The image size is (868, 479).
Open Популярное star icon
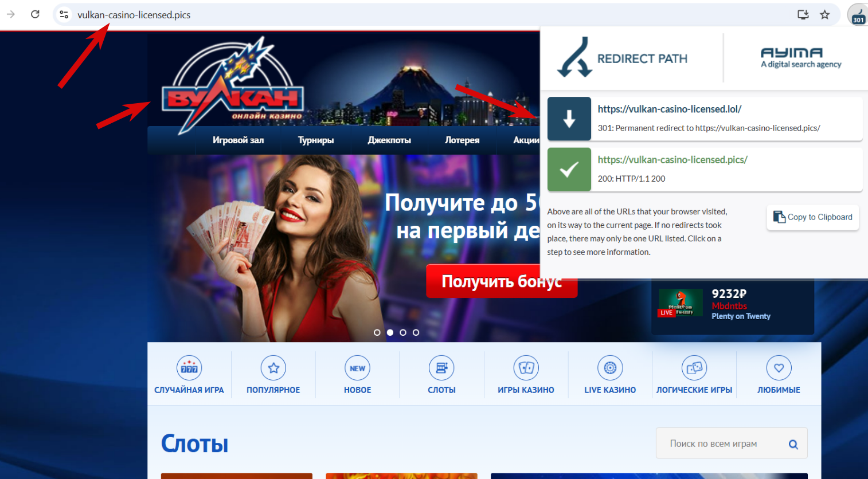click(273, 368)
